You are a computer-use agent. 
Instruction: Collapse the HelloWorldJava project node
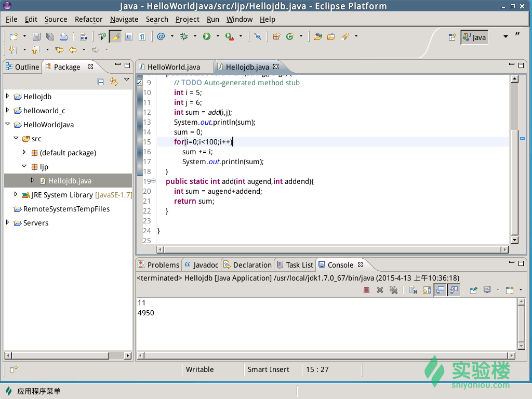[x=7, y=124]
